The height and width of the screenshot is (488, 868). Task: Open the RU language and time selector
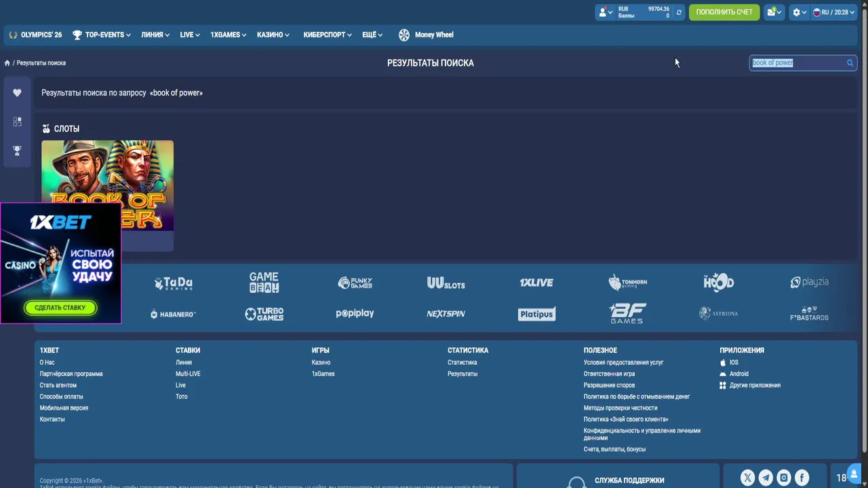pyautogui.click(x=833, y=12)
